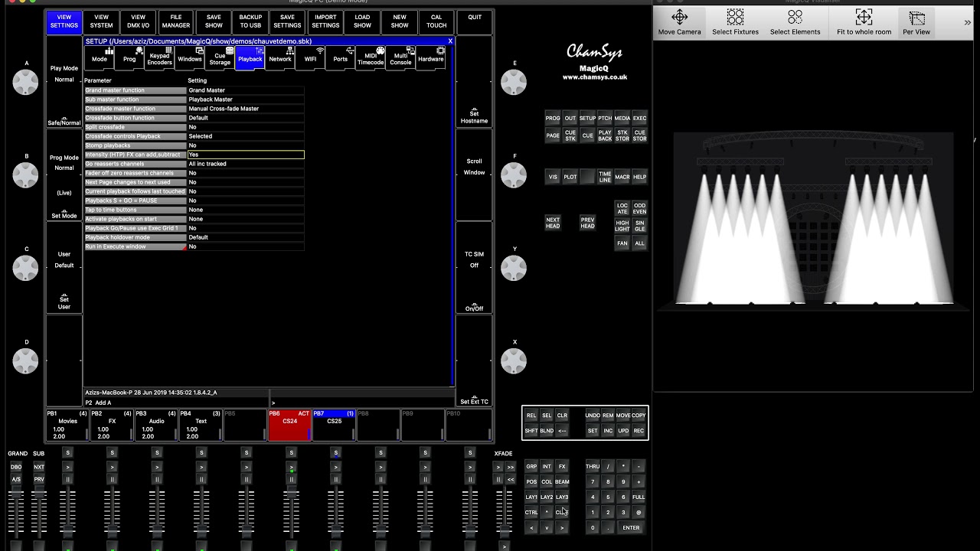Click Fit to whole room icon
The image size is (980, 551).
tap(864, 22)
